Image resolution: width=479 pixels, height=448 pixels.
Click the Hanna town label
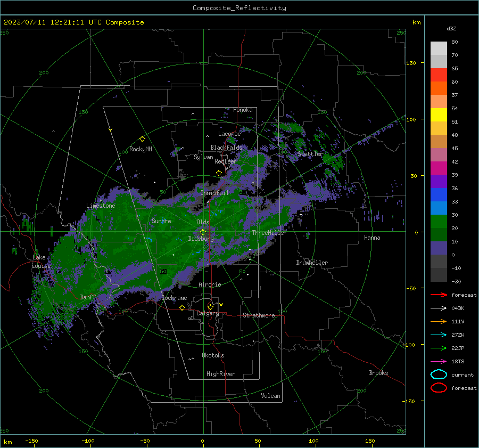tap(372, 238)
